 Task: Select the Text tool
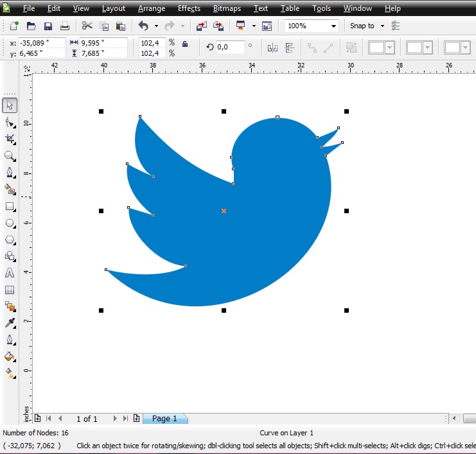pyautogui.click(x=10, y=273)
